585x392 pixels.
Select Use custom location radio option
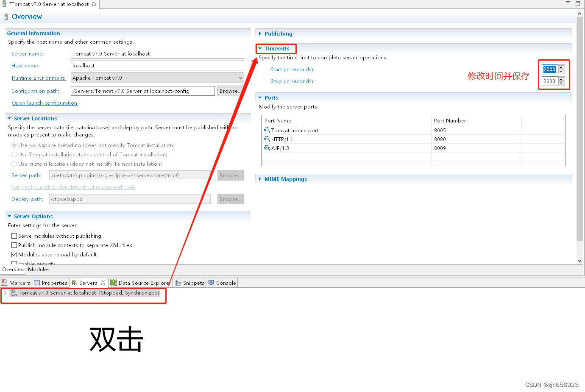[14, 164]
